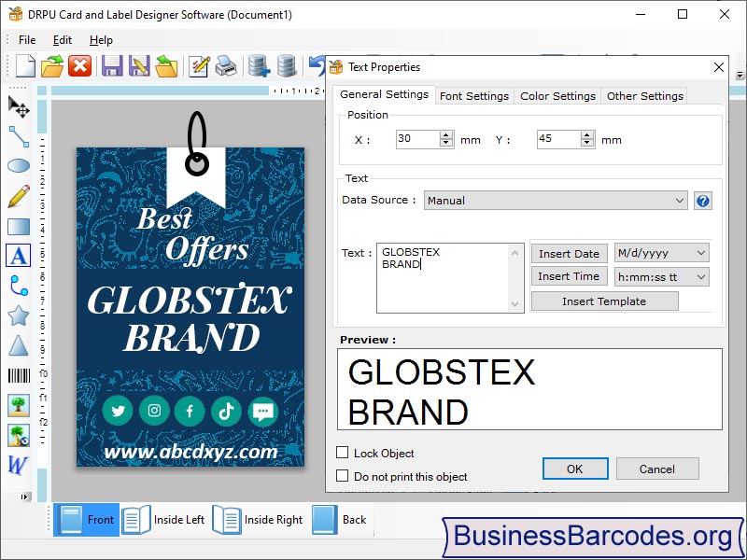Select the Text tool
747x560 pixels.
coord(17,255)
